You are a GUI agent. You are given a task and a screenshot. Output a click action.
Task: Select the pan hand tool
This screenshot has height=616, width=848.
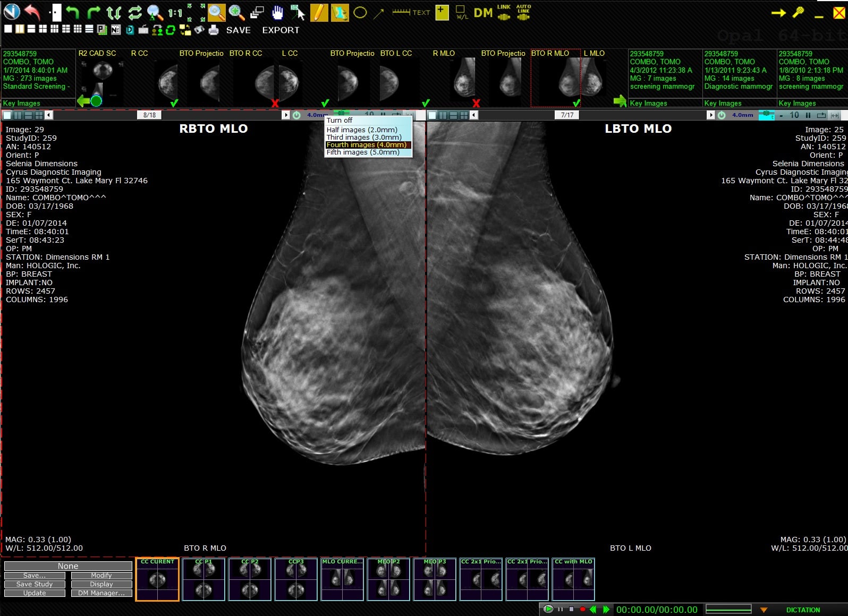[x=277, y=12]
